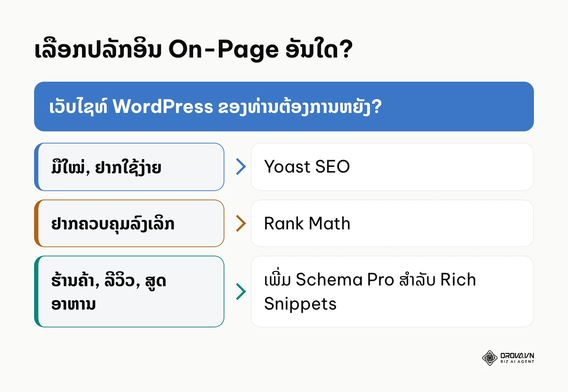The width and height of the screenshot is (568, 392).
Task: Click the green chevron beside Schema Pro
Action: tap(241, 292)
